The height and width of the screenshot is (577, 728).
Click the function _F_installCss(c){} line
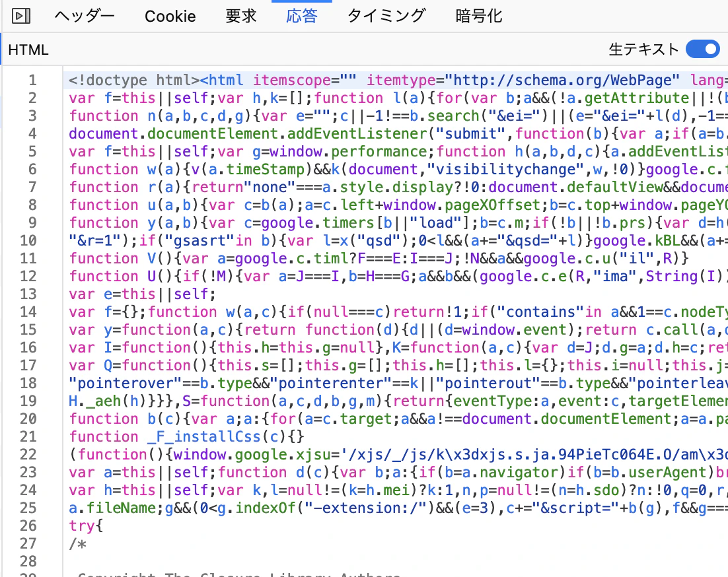coord(187,436)
